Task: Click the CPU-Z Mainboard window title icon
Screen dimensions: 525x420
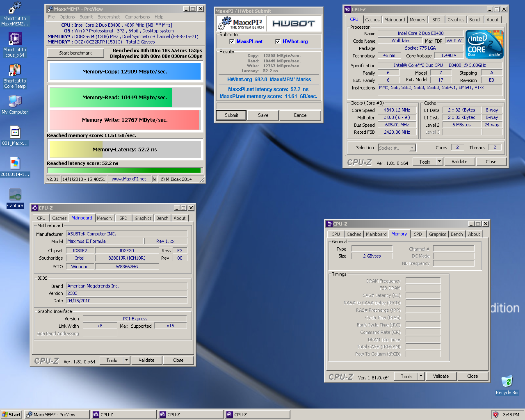Action: (x=35, y=208)
